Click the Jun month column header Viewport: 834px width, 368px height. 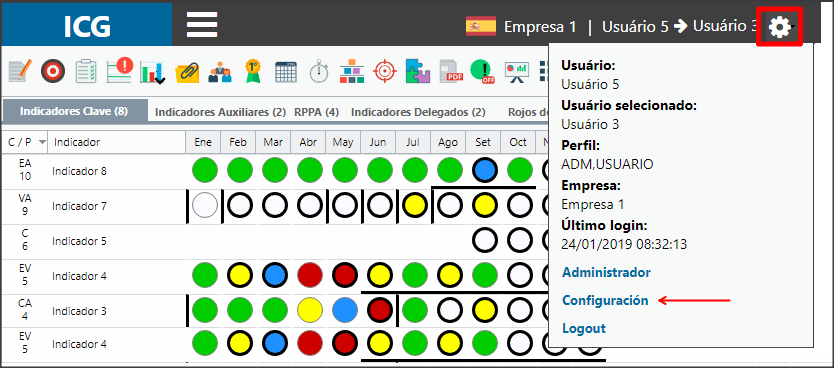click(378, 142)
